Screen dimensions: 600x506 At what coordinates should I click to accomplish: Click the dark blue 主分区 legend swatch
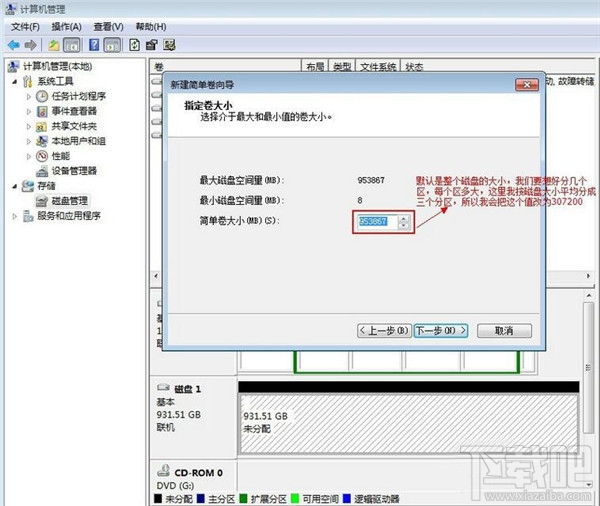pos(201,498)
